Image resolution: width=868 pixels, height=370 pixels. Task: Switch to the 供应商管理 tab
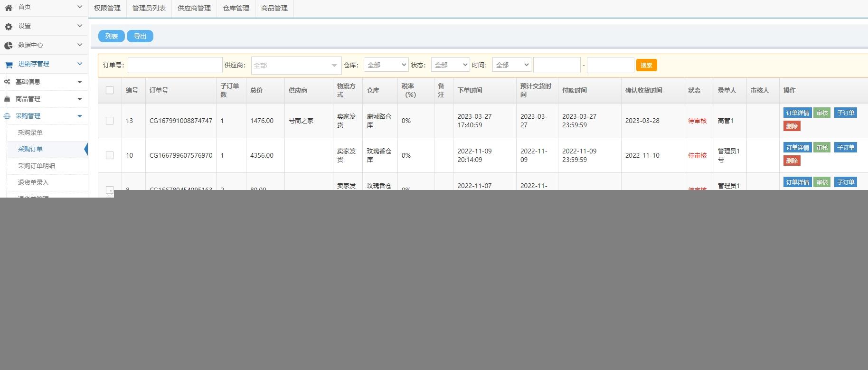click(x=194, y=8)
